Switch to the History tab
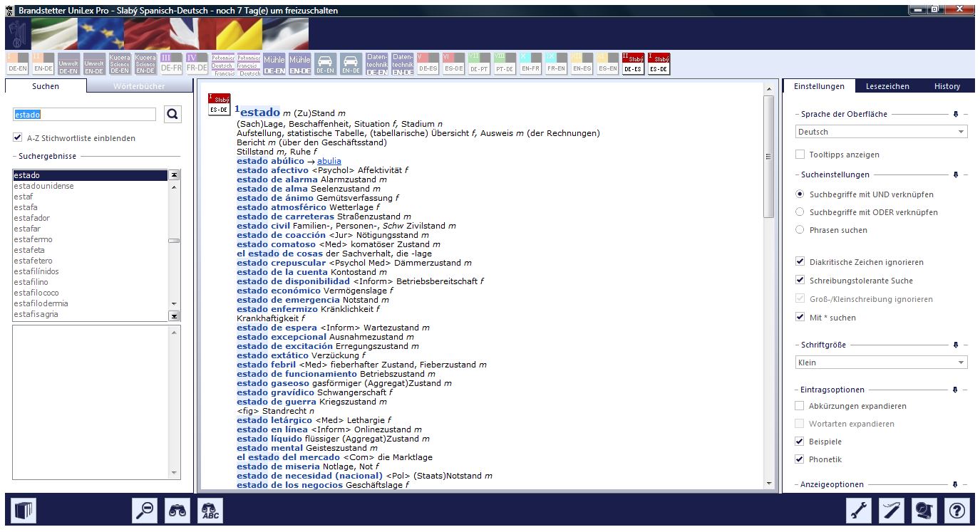Screen dimensions: 980x532 (x=947, y=86)
